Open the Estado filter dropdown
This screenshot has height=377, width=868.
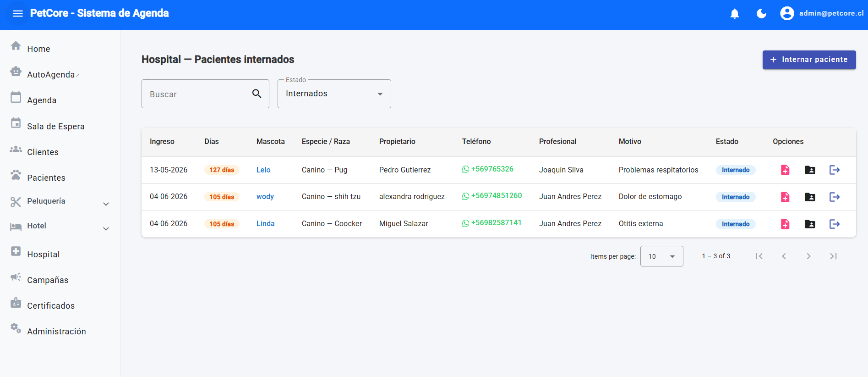334,94
